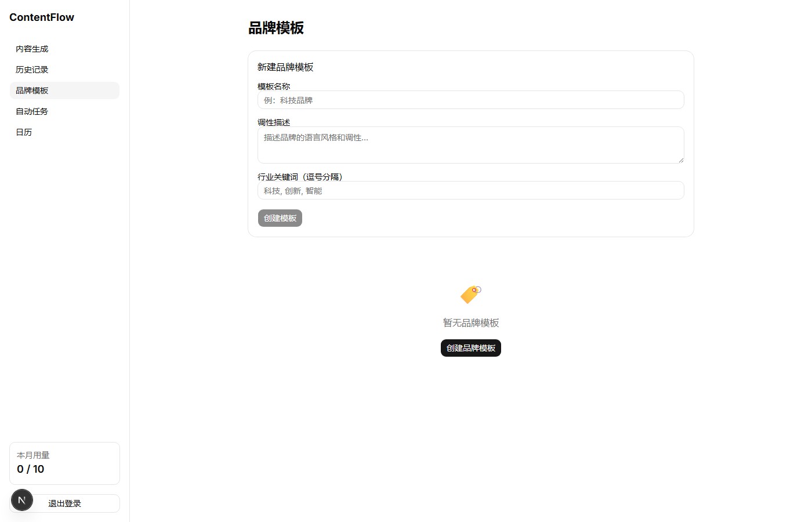Click the yellow tag icon above 暂无品牌模板
This screenshot has width=812, height=522.
click(x=470, y=295)
